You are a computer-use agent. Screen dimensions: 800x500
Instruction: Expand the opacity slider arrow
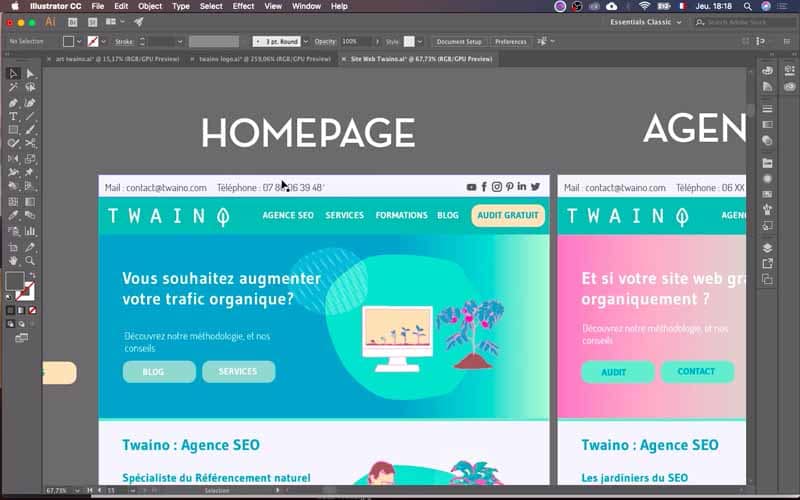(377, 41)
